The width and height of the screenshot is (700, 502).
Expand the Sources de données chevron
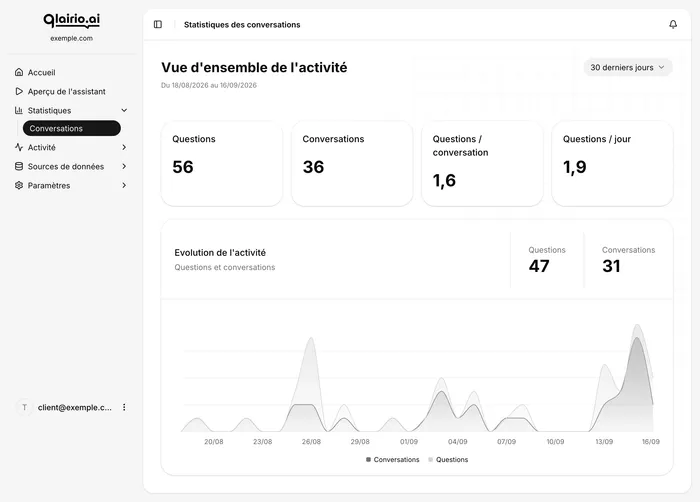(x=124, y=167)
